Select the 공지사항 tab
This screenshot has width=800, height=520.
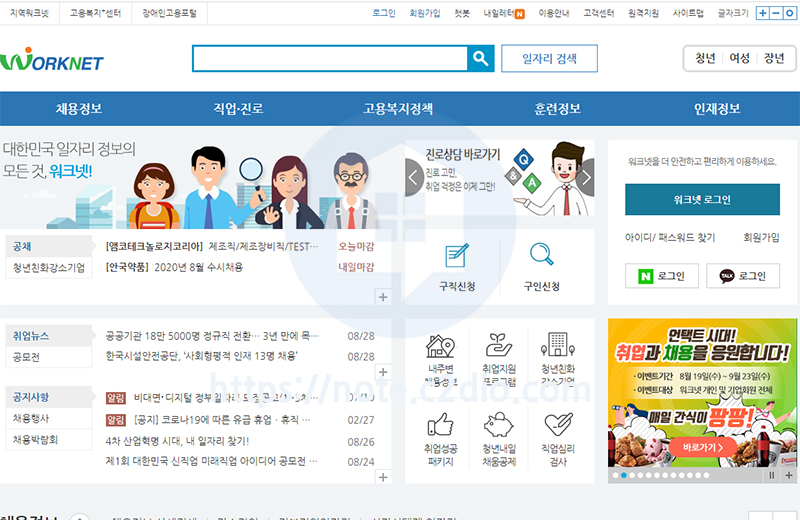[49, 397]
